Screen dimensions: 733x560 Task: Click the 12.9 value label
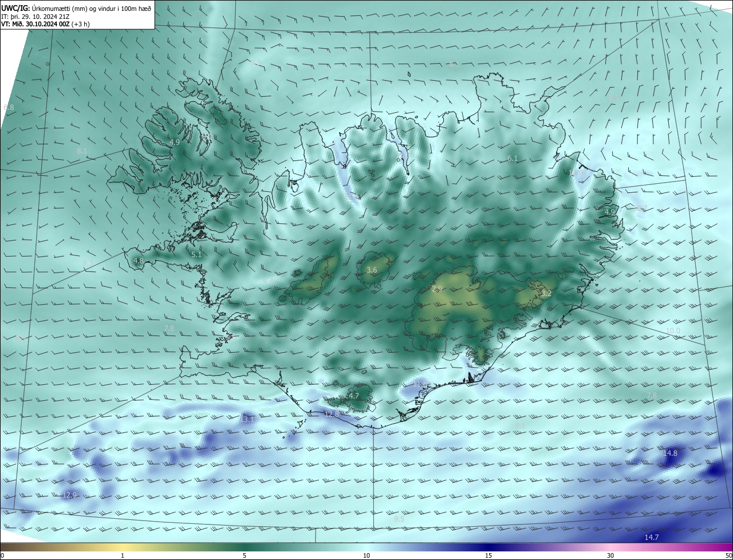69,495
